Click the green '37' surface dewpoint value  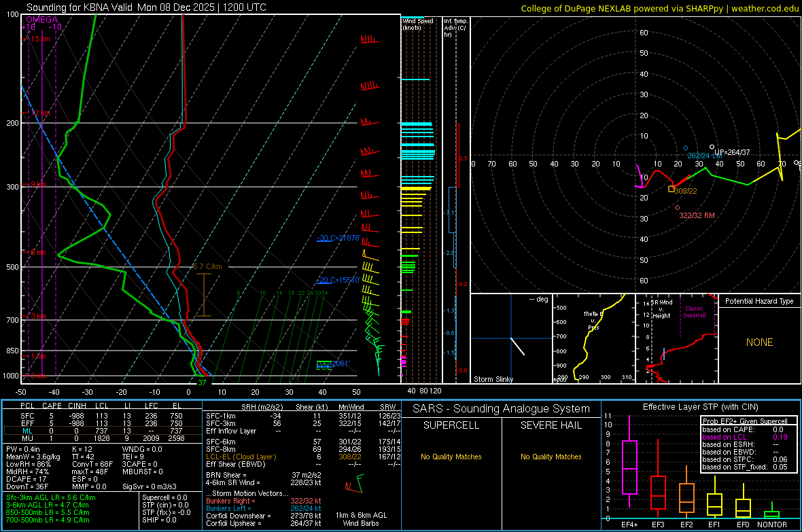[x=202, y=383]
